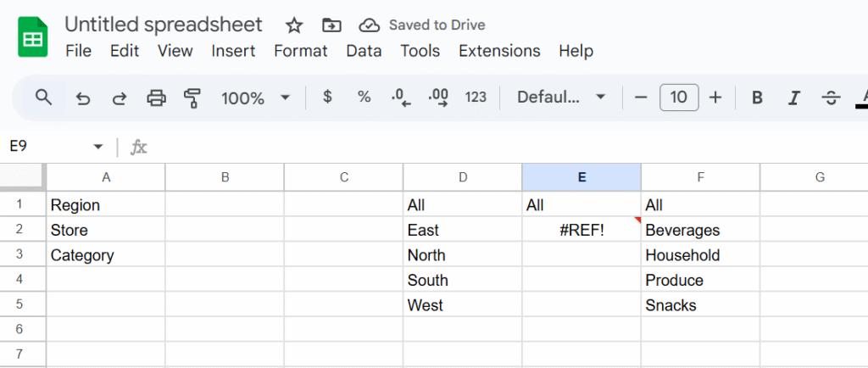
Task: Open the Name box dropdown arrow
Action: click(x=98, y=147)
